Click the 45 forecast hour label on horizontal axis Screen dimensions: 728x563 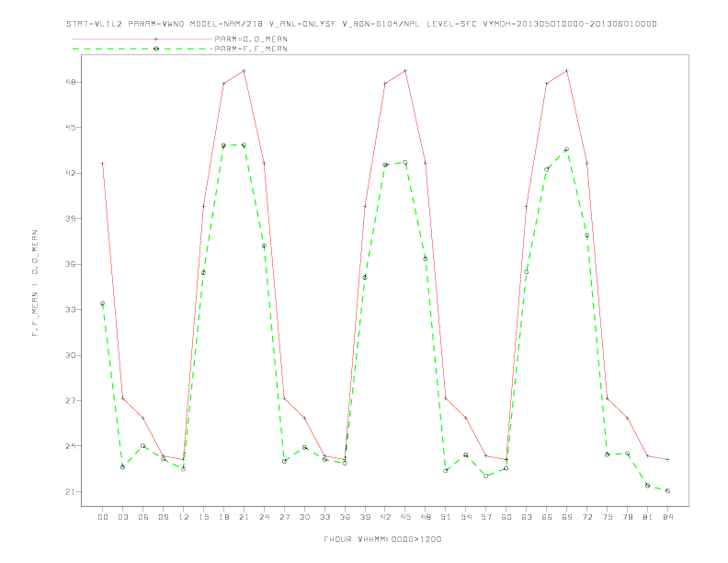(x=405, y=517)
